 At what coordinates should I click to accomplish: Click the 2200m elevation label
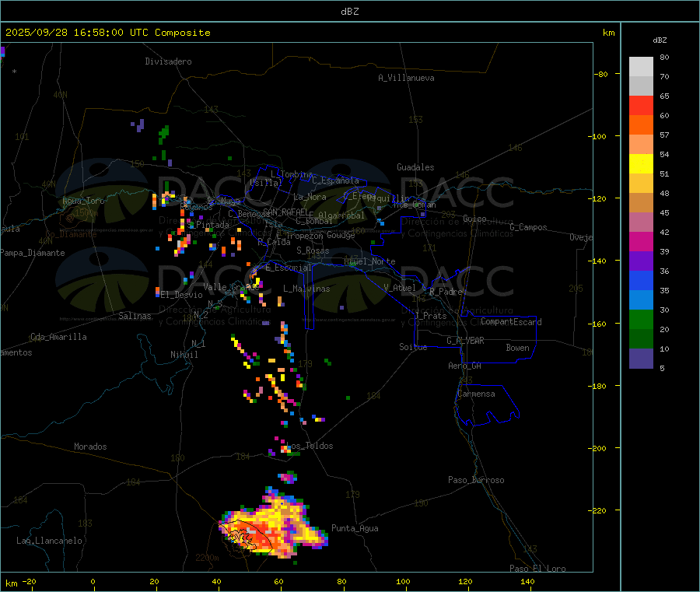[207, 558]
